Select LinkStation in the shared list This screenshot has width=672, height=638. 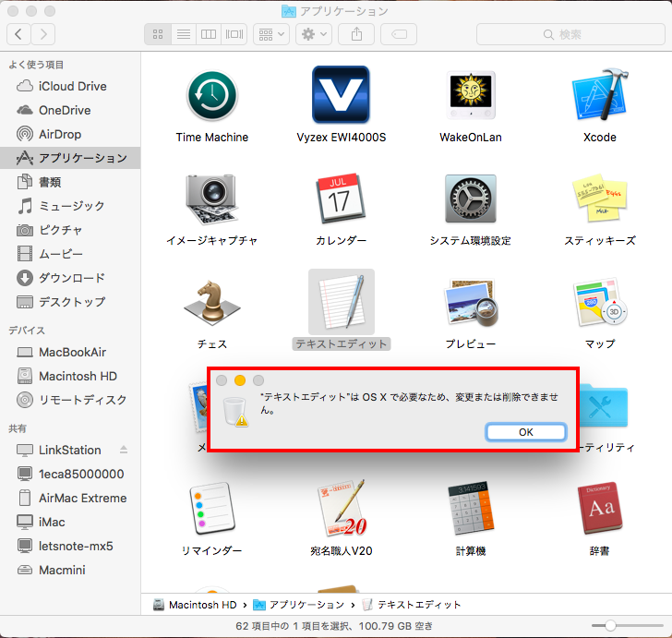click(x=70, y=450)
